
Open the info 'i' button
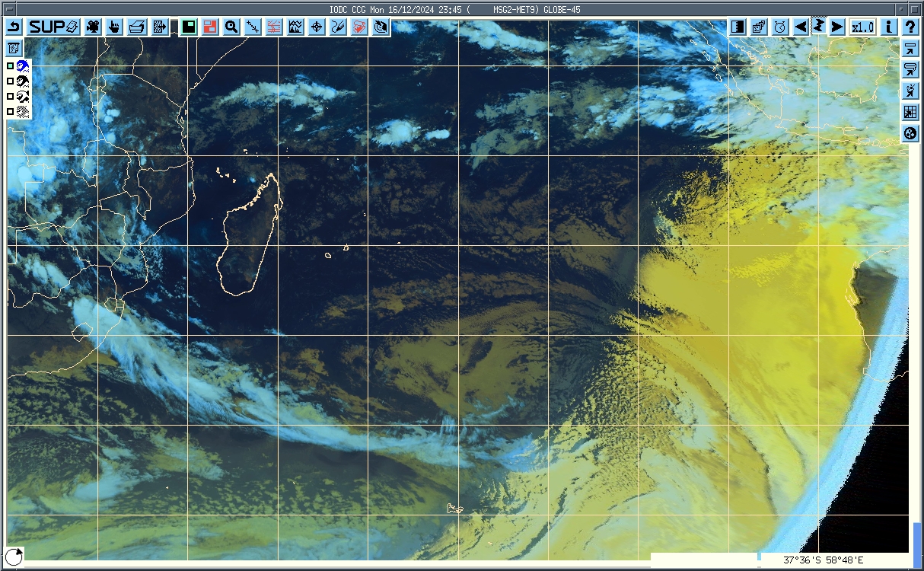coord(888,27)
